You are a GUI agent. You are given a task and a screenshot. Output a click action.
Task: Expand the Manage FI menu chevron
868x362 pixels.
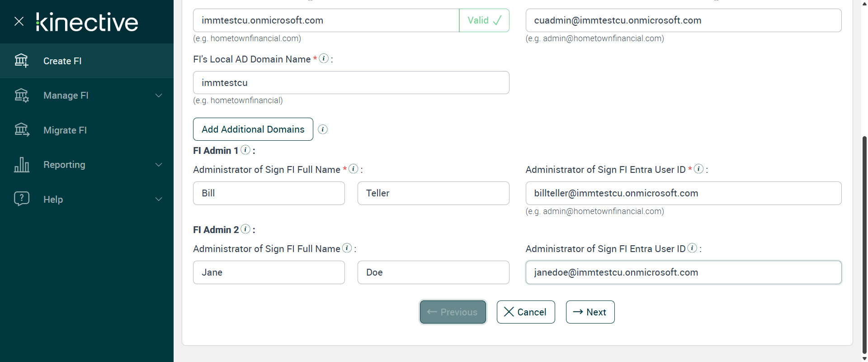(159, 95)
